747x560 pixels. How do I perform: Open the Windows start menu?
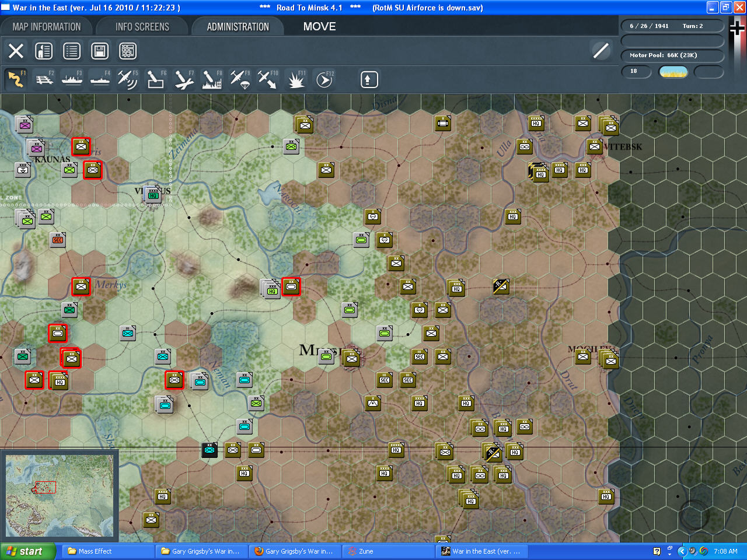point(28,551)
